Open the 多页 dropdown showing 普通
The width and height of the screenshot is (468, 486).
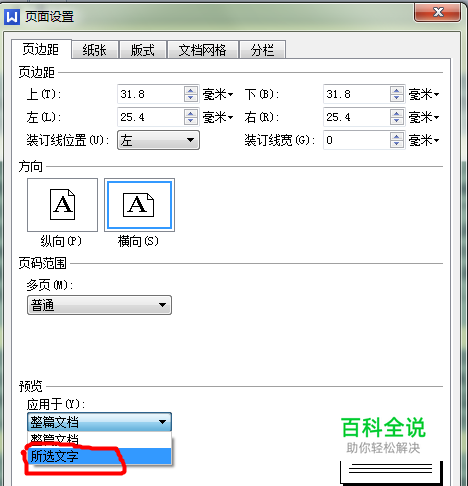[x=99, y=305]
